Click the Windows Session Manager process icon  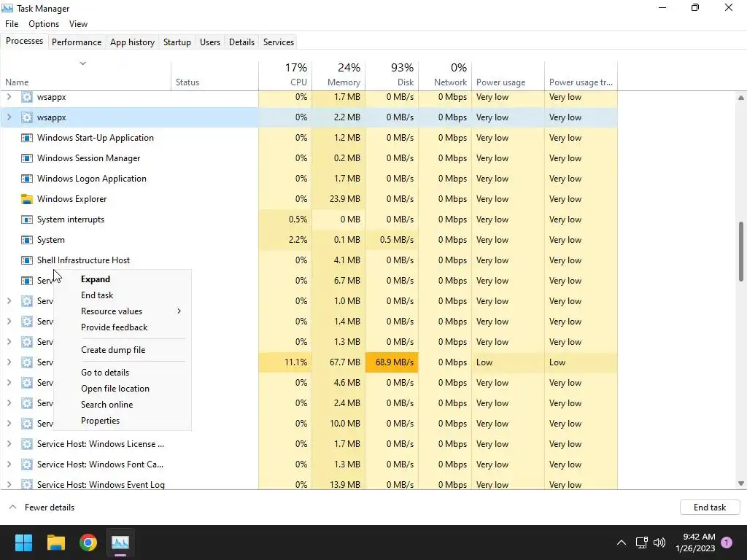coord(27,158)
